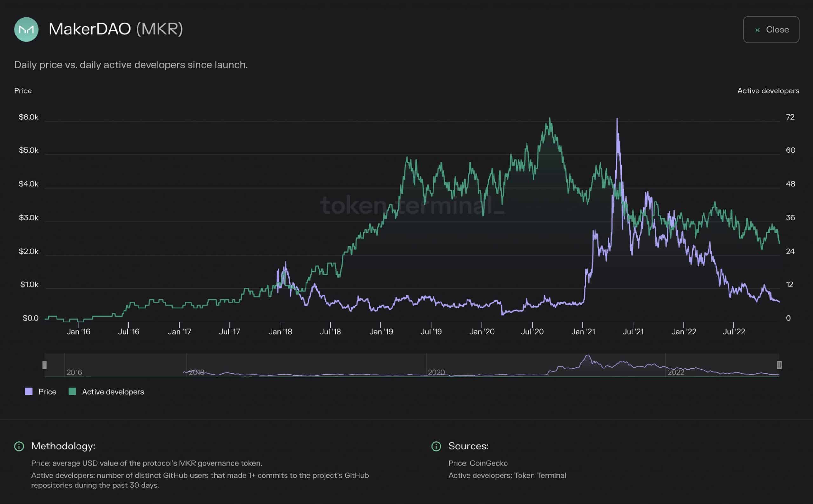This screenshot has width=813, height=504.
Task: Grab the left range slider handle
Action: click(x=44, y=365)
